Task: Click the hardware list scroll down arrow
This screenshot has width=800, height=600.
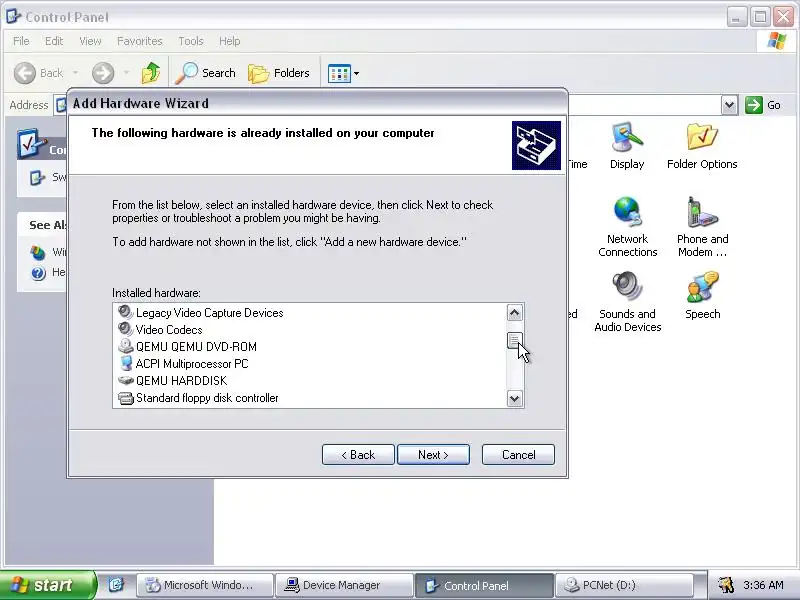Action: pyautogui.click(x=514, y=398)
